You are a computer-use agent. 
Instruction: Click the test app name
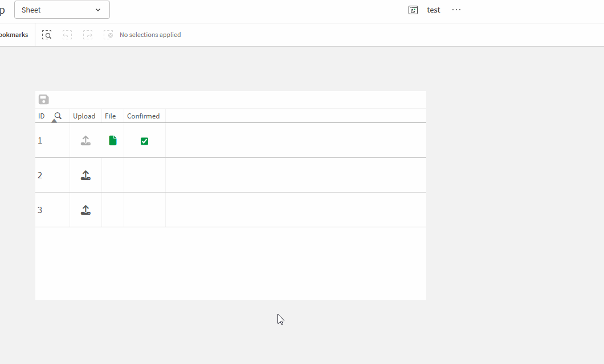434,10
